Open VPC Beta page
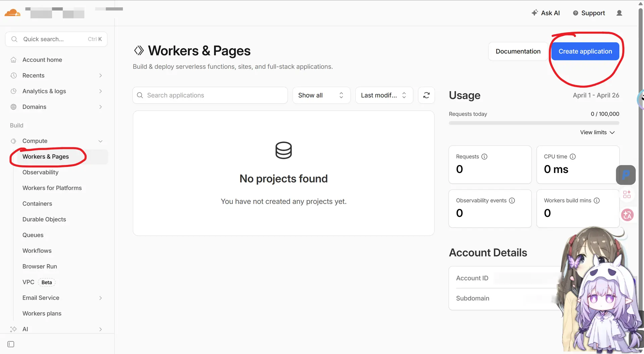The height and width of the screenshot is (354, 644). click(x=39, y=282)
